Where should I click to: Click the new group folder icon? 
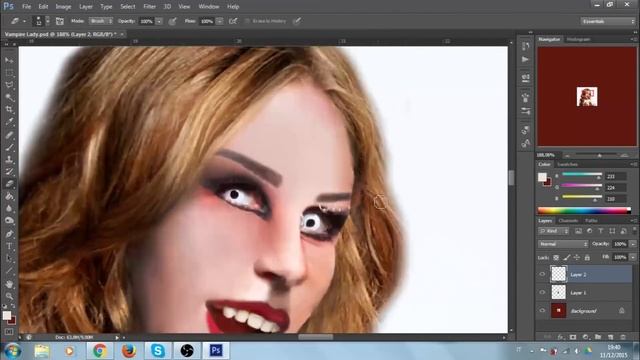point(598,337)
